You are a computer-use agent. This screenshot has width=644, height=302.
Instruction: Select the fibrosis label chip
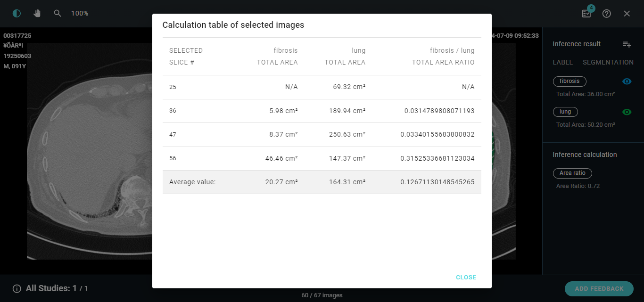pos(570,81)
